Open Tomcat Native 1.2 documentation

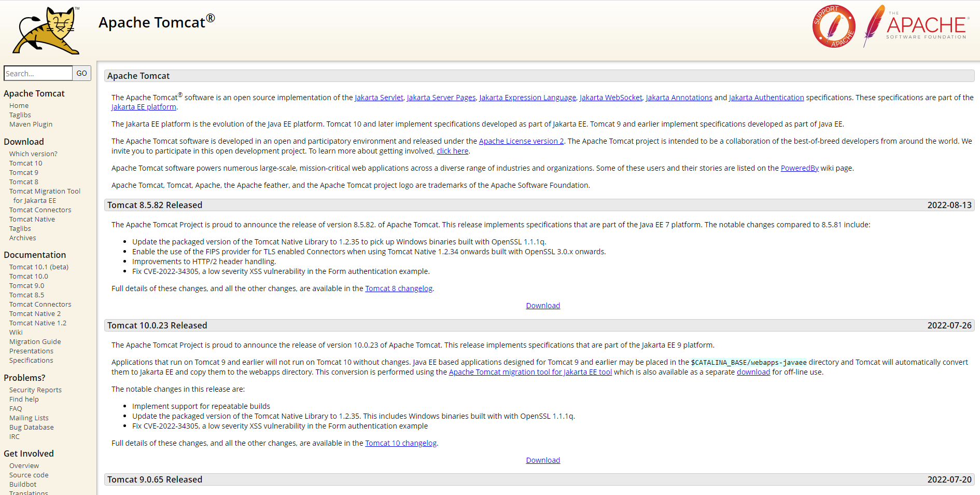click(x=38, y=323)
